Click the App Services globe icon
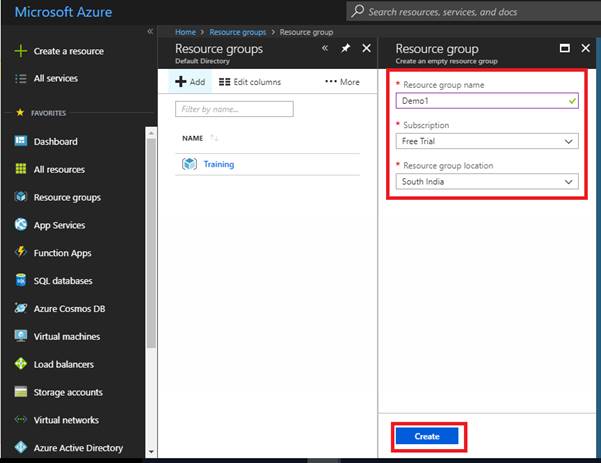The width and height of the screenshot is (601, 463). [21, 224]
